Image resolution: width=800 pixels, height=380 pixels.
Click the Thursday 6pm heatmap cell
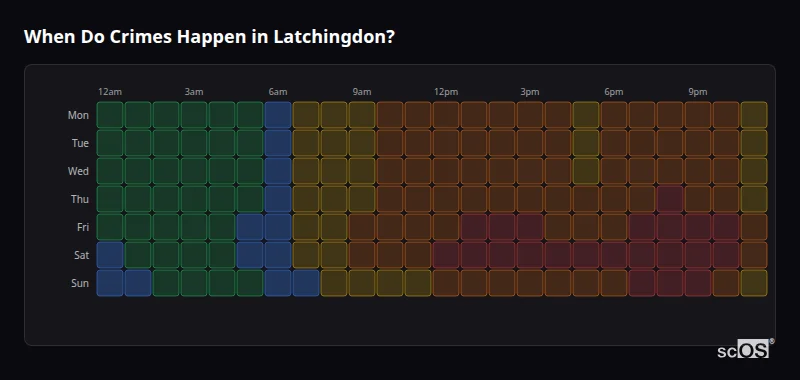coord(614,199)
